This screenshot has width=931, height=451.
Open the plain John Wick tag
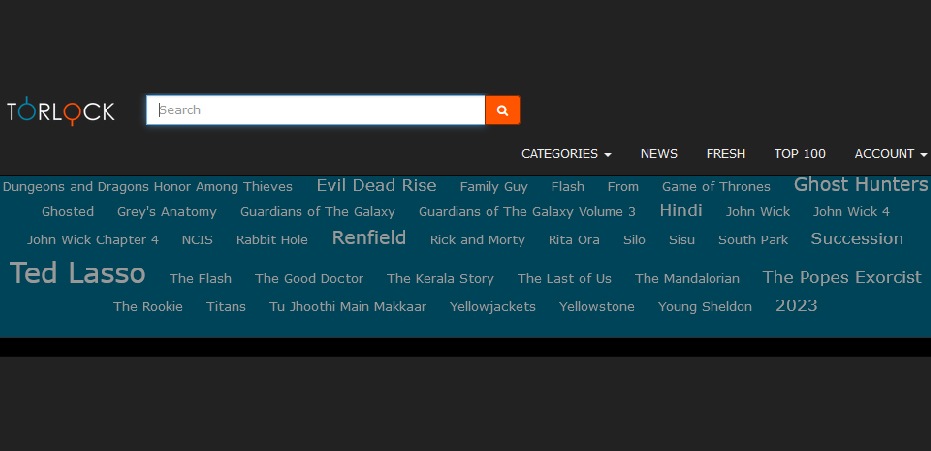(x=758, y=212)
